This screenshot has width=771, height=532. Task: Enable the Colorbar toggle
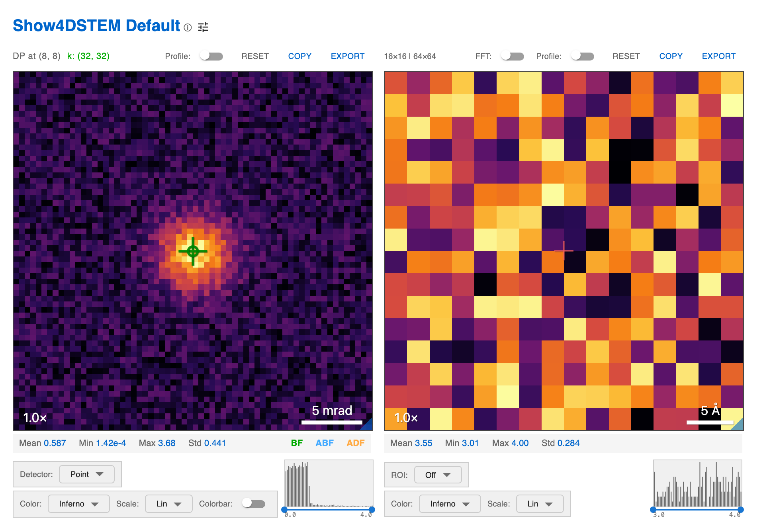[254, 504]
